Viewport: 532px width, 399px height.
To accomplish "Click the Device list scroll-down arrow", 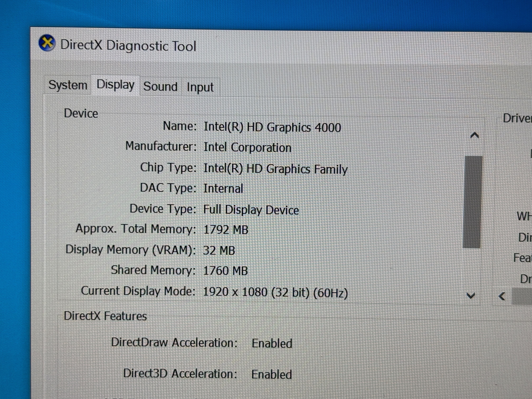I will point(471,295).
